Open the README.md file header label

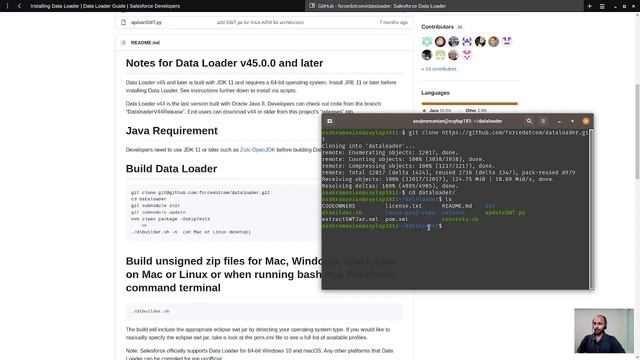(x=145, y=42)
